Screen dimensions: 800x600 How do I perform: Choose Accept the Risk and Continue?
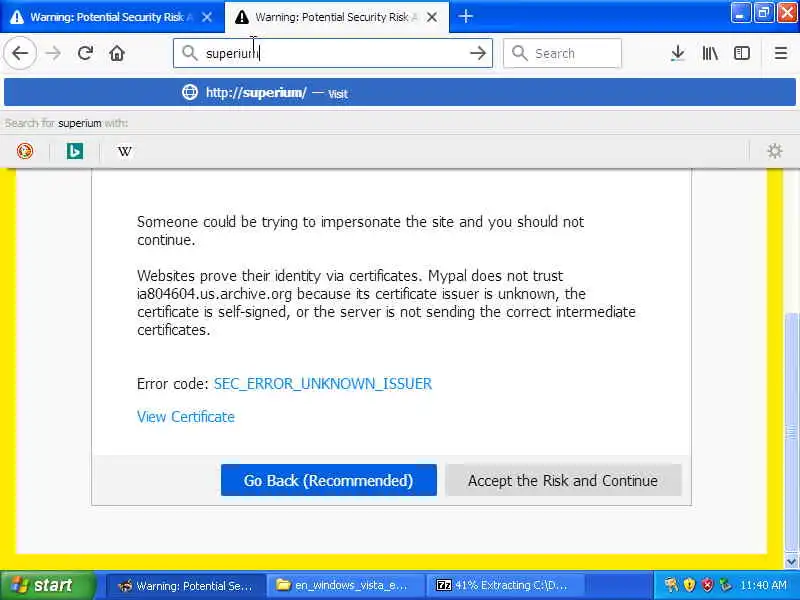(x=563, y=480)
